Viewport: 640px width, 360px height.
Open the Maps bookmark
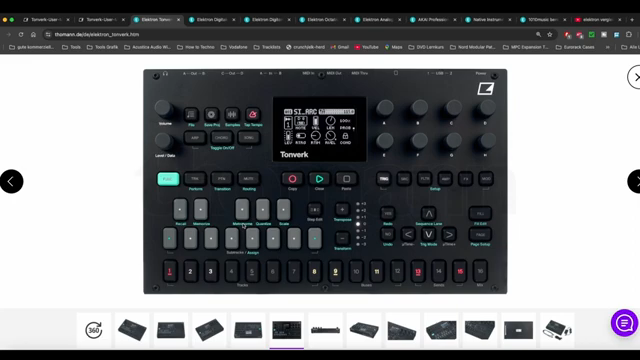[x=393, y=47]
